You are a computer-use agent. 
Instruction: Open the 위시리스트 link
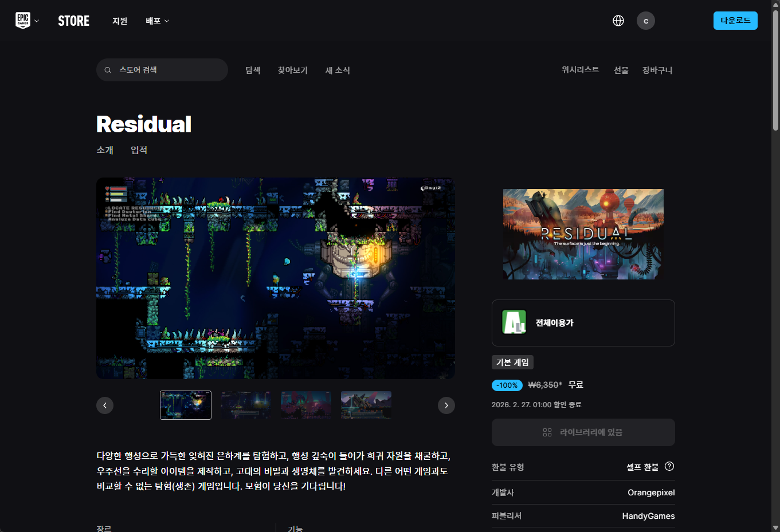pos(580,69)
